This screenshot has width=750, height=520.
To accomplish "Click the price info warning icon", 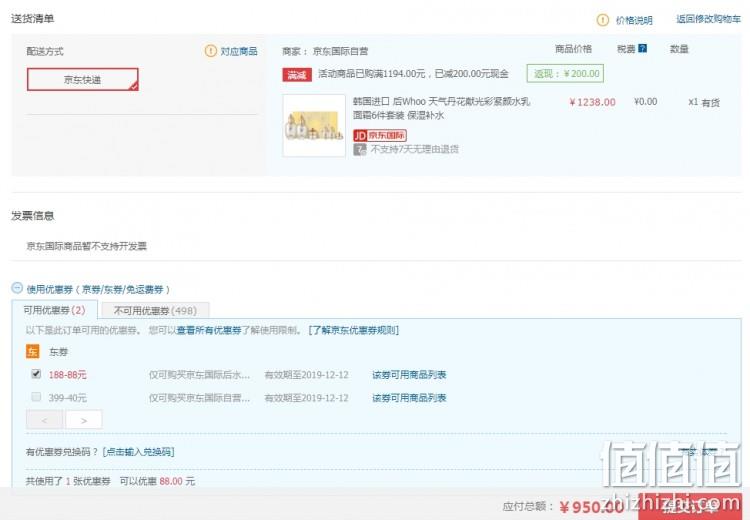I will tap(603, 20).
